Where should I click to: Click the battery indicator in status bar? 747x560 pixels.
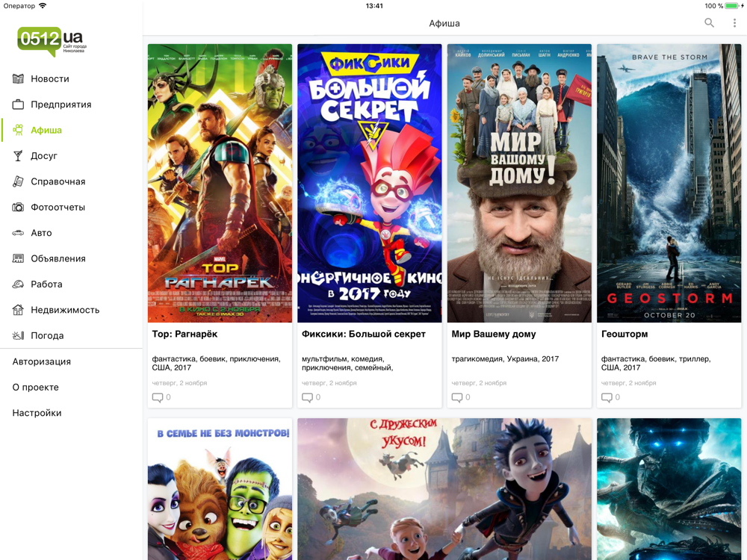coord(734,6)
